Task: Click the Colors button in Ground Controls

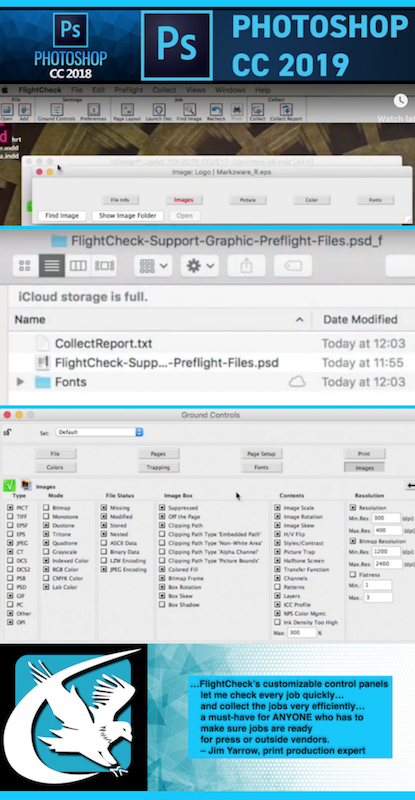Action: tap(55, 467)
